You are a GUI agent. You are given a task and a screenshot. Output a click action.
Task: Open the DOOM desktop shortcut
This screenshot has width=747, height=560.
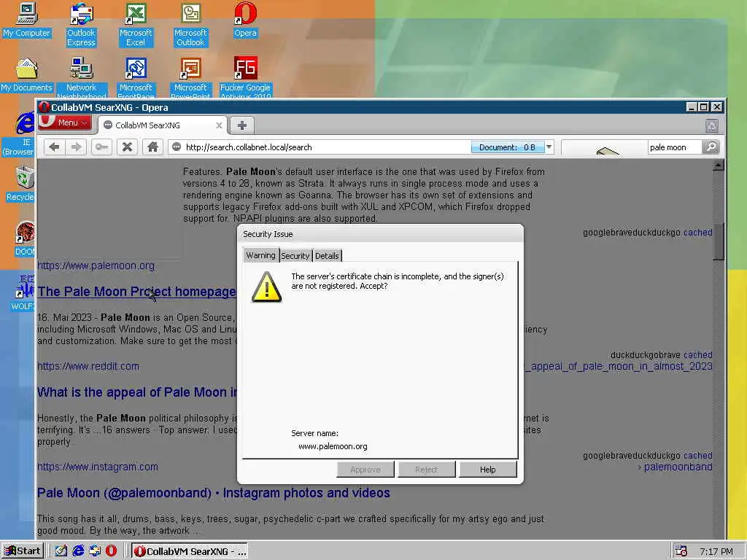tap(24, 239)
